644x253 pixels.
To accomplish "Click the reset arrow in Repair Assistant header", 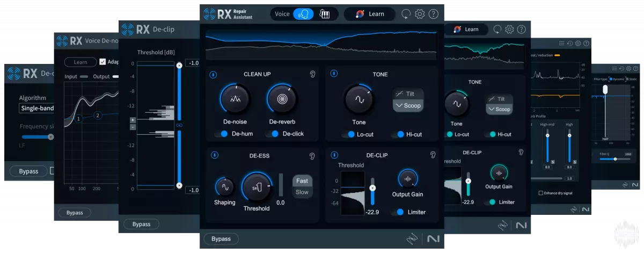I will 406,15.
